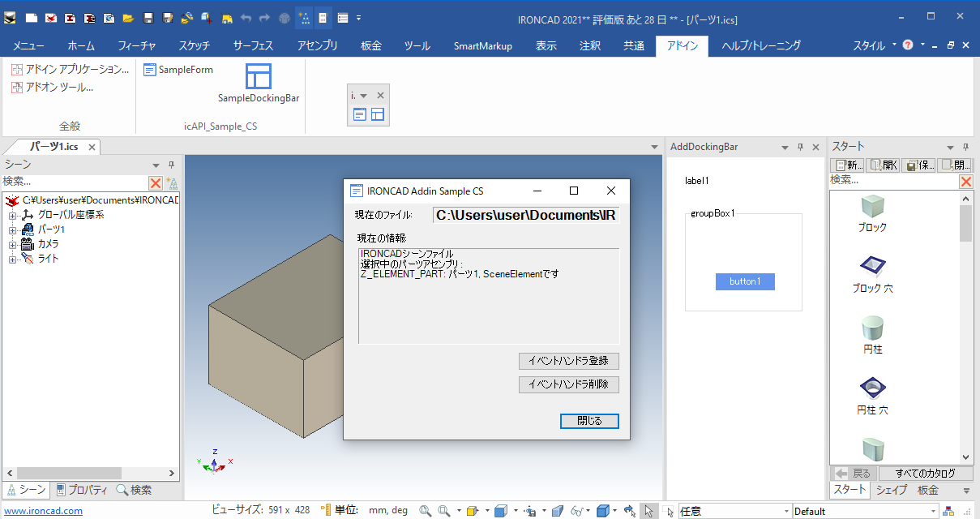Open the プロパティ tab at bottom left
Image resolution: width=980 pixels, height=519 pixels.
[82, 490]
